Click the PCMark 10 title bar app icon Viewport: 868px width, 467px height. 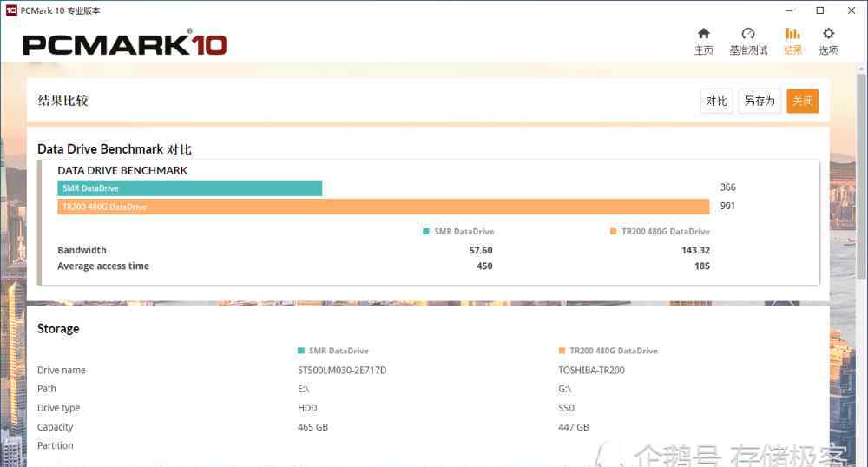coord(11,10)
